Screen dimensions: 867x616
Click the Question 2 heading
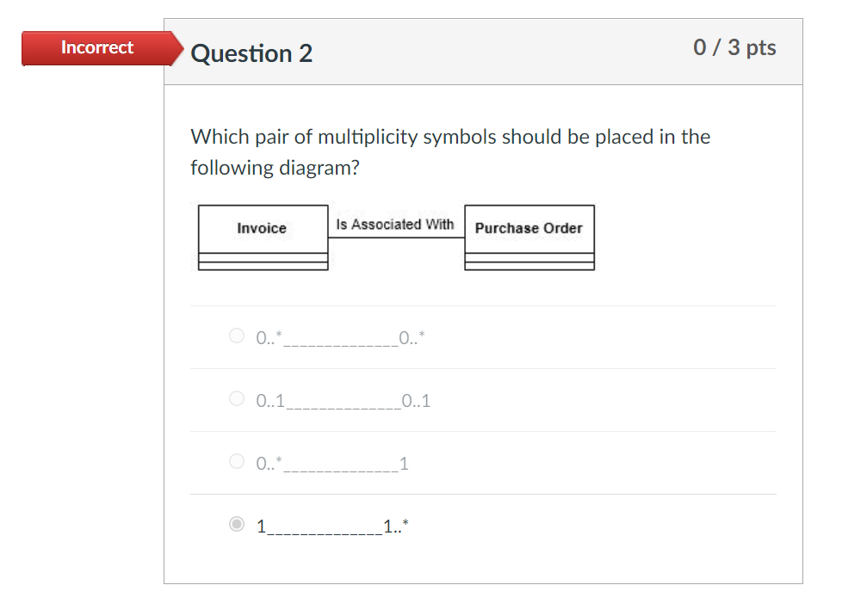[x=251, y=53]
